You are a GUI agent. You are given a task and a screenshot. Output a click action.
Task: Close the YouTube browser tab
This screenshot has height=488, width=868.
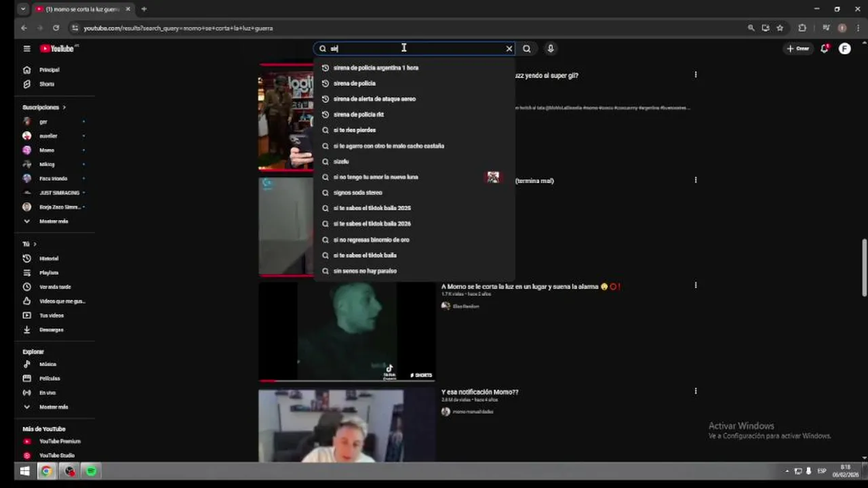(x=127, y=9)
